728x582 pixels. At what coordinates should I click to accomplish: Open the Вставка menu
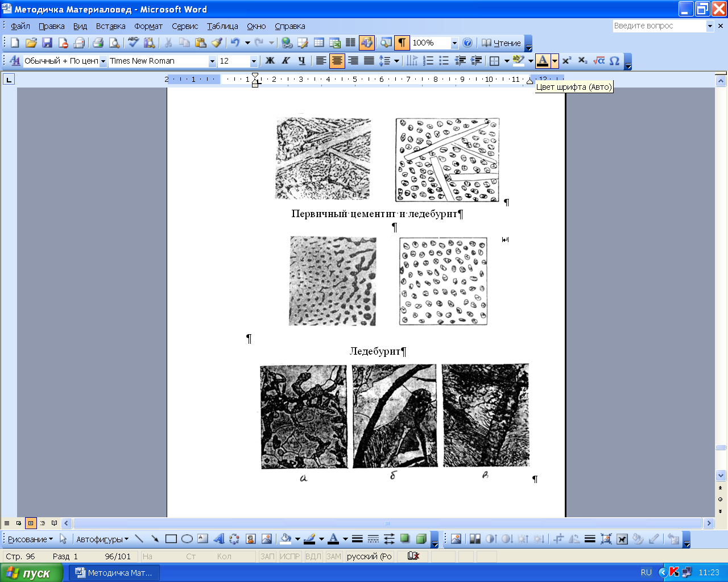point(110,26)
